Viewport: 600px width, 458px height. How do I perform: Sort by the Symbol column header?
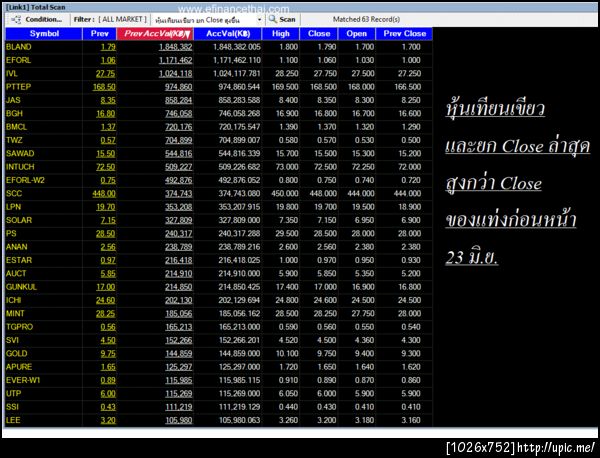click(44, 34)
